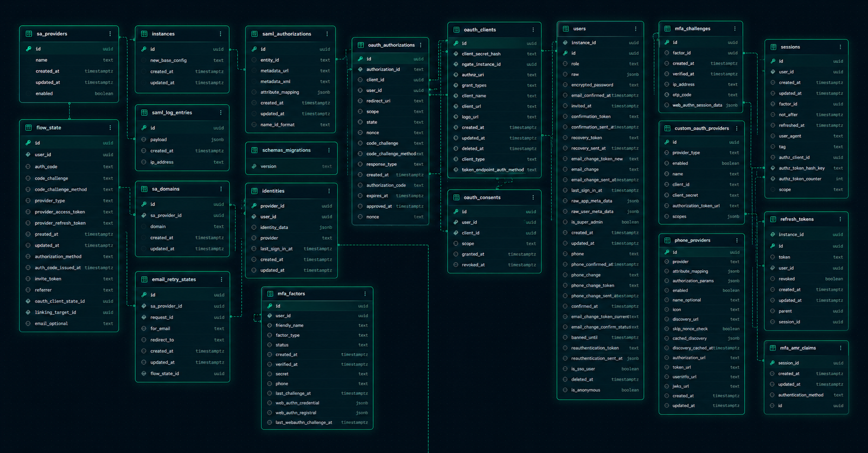Select the refresh_tokens table header

tap(807, 219)
